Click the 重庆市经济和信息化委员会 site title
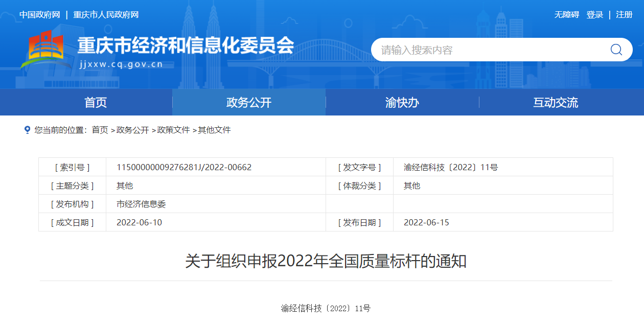 (x=186, y=46)
